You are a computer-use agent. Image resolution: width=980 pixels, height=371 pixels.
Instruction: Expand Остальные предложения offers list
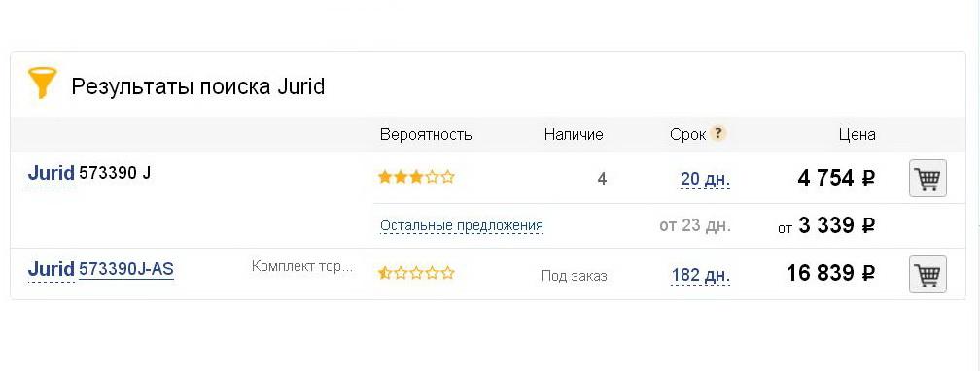pyautogui.click(x=461, y=225)
